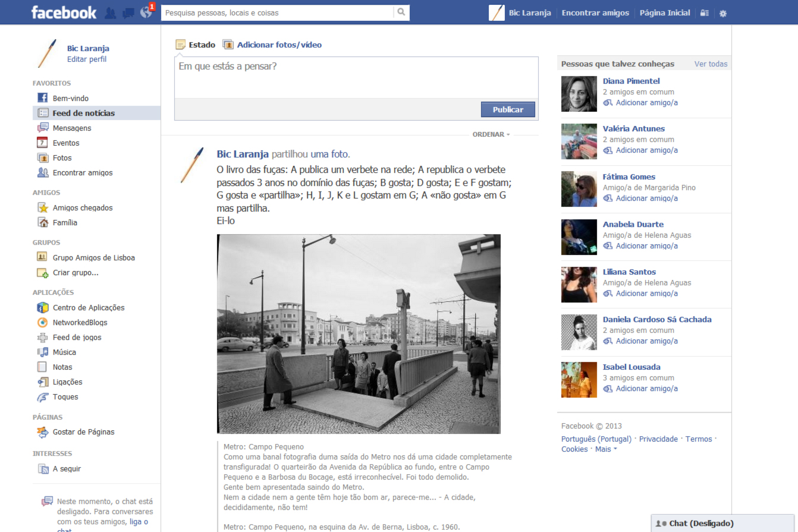
Task: Open the notifications globe icon
Action: point(146,12)
